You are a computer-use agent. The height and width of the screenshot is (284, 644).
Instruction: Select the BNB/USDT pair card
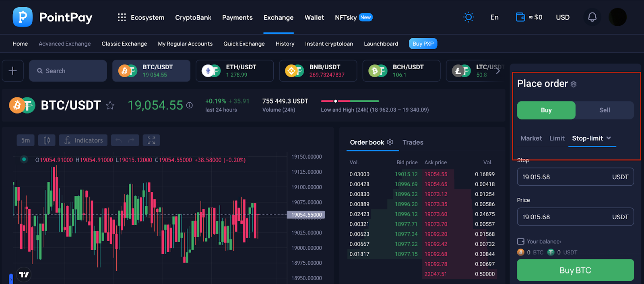tap(318, 71)
